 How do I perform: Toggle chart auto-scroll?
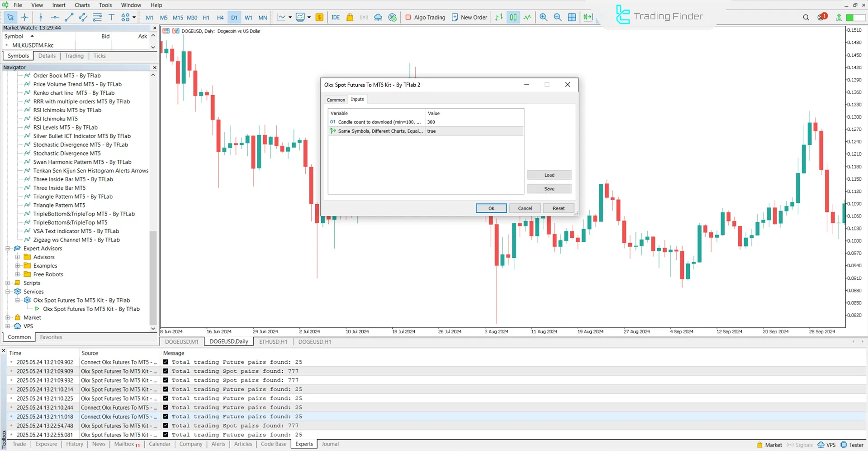click(588, 17)
